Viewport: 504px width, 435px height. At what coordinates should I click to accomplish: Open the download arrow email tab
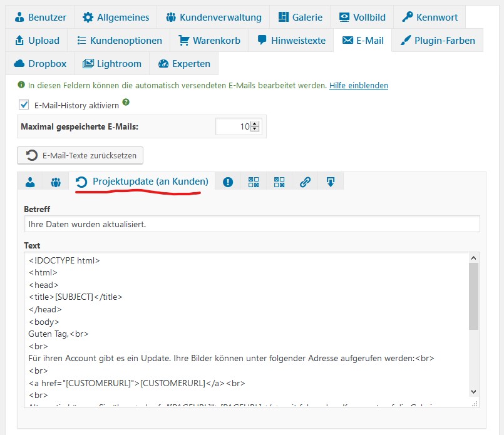331,182
